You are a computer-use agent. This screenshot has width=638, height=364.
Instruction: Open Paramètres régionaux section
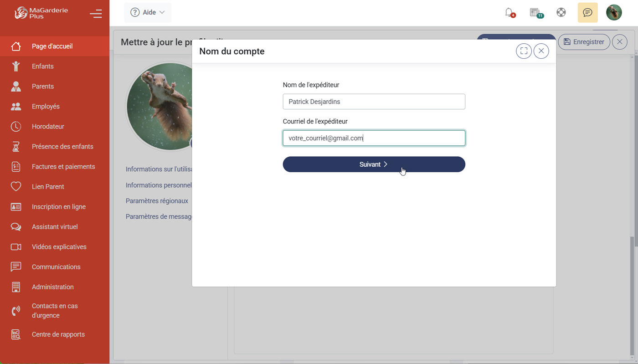pos(157,201)
